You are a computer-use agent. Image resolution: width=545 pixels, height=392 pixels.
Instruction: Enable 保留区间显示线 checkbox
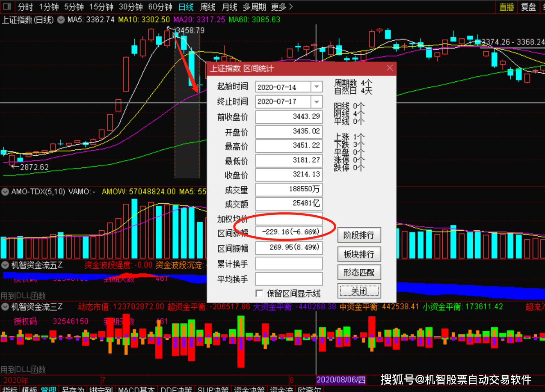tap(259, 293)
